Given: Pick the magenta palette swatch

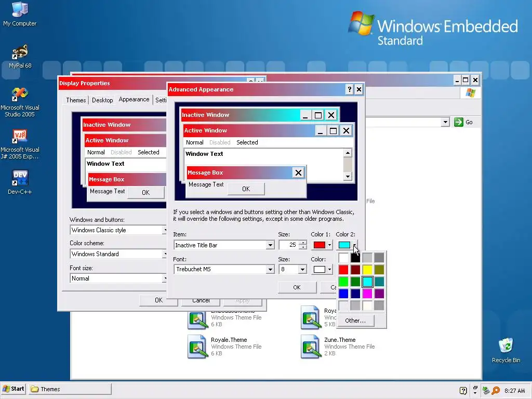Looking at the screenshot, I should [367, 294].
